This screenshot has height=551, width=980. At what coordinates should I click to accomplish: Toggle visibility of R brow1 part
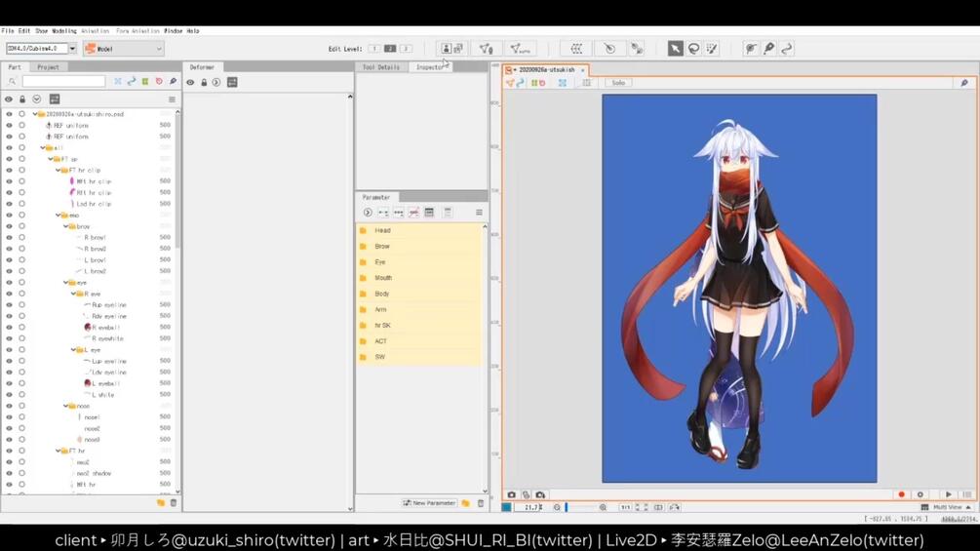(9, 237)
